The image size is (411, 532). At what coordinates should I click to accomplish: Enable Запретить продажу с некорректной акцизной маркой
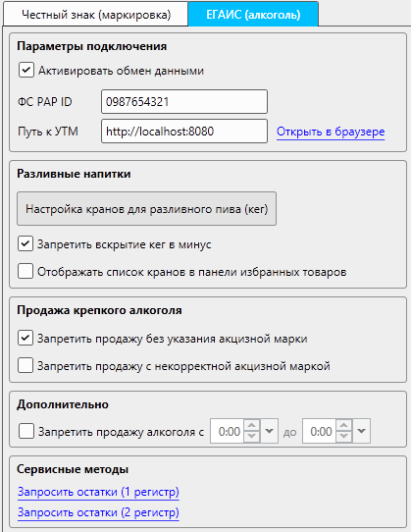[x=26, y=366]
